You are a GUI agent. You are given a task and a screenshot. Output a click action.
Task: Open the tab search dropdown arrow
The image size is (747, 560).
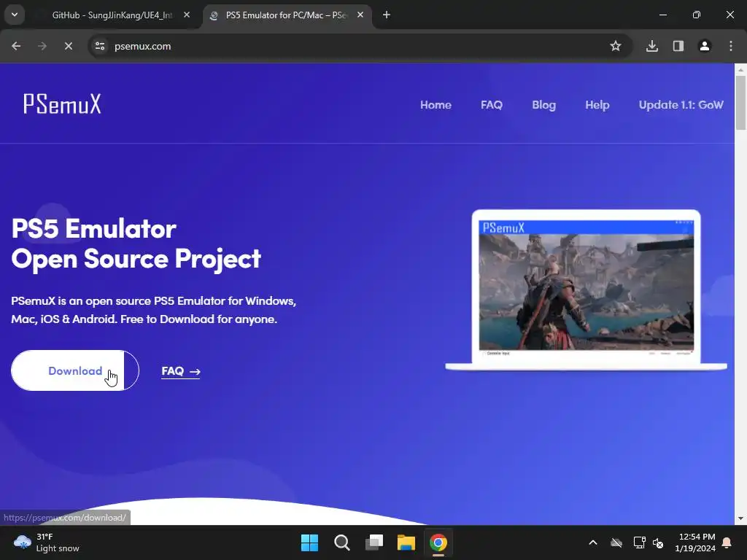click(15, 15)
